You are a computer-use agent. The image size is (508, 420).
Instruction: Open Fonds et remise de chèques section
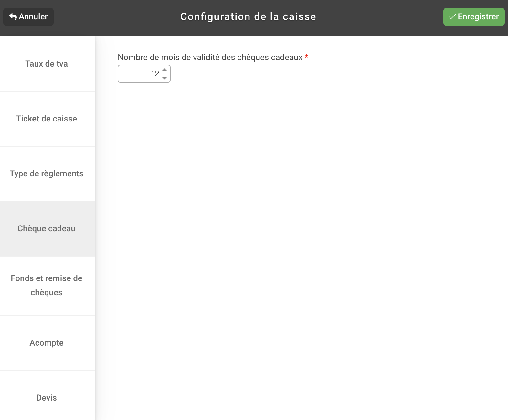coord(47,286)
